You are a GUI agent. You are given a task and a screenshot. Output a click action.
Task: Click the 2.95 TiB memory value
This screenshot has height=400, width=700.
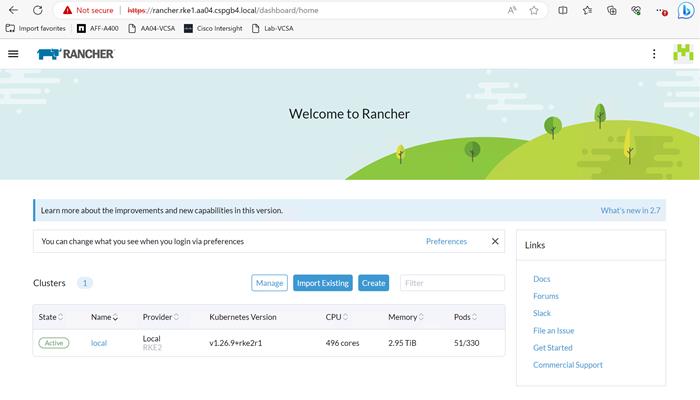(x=402, y=343)
